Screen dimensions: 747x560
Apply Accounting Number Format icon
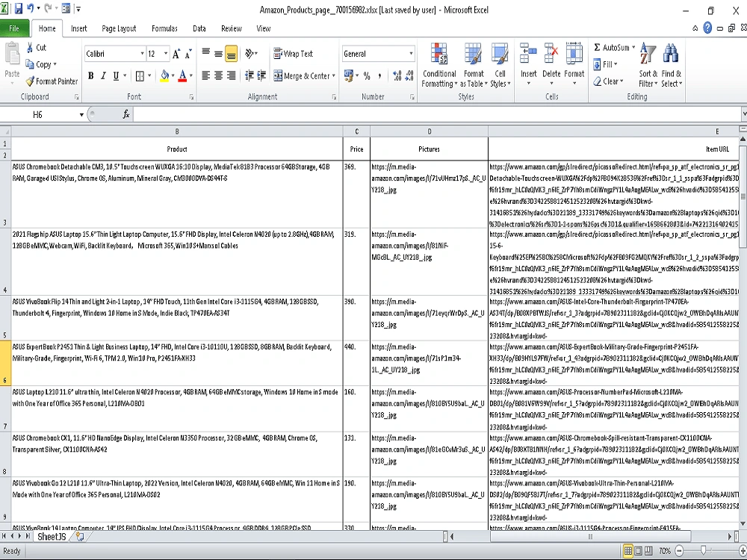point(349,75)
